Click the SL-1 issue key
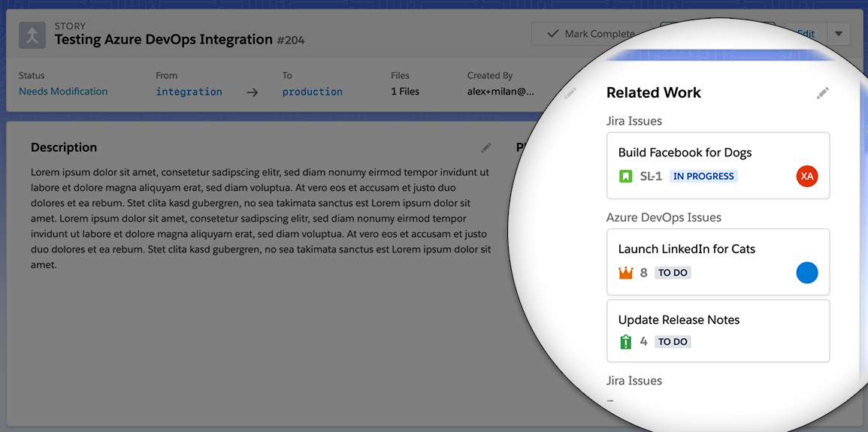868x432 pixels. 651,177
